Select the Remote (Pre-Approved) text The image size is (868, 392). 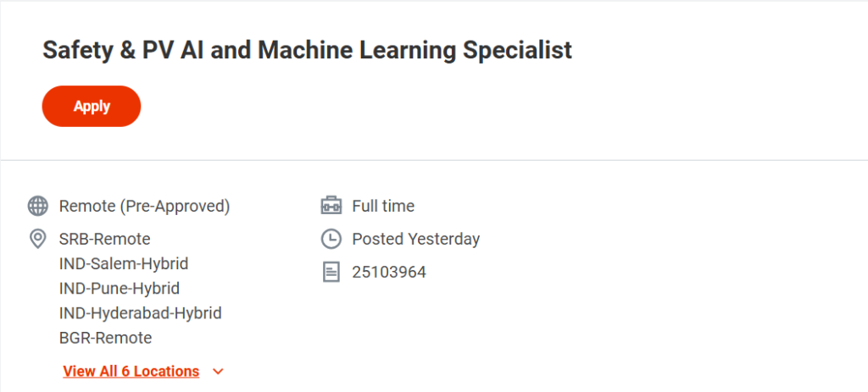144,206
